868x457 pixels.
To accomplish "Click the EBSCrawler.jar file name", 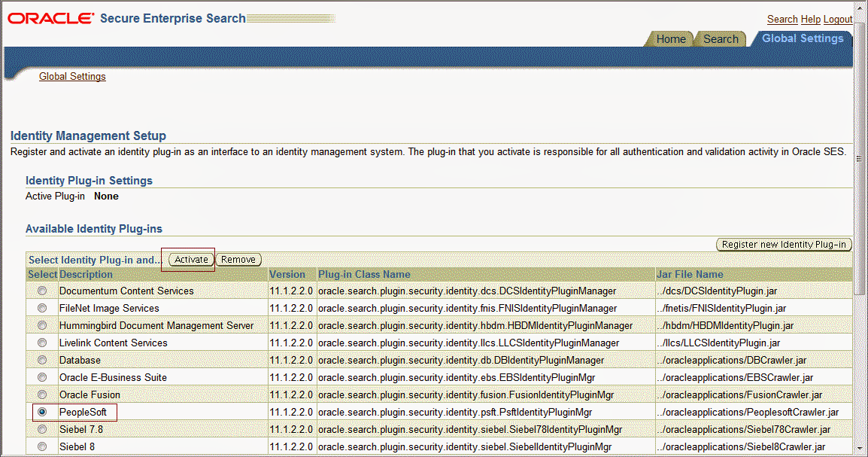I will [735, 377].
